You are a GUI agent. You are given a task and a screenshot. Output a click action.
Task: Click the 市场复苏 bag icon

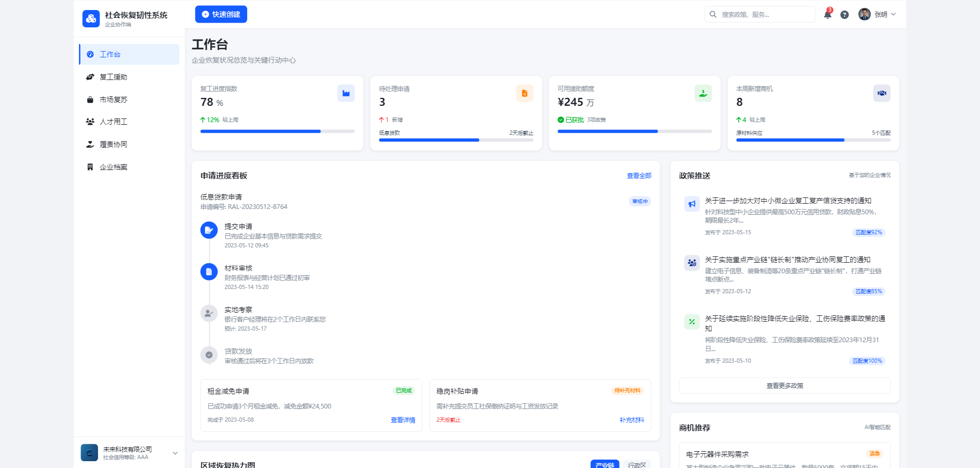tap(90, 99)
